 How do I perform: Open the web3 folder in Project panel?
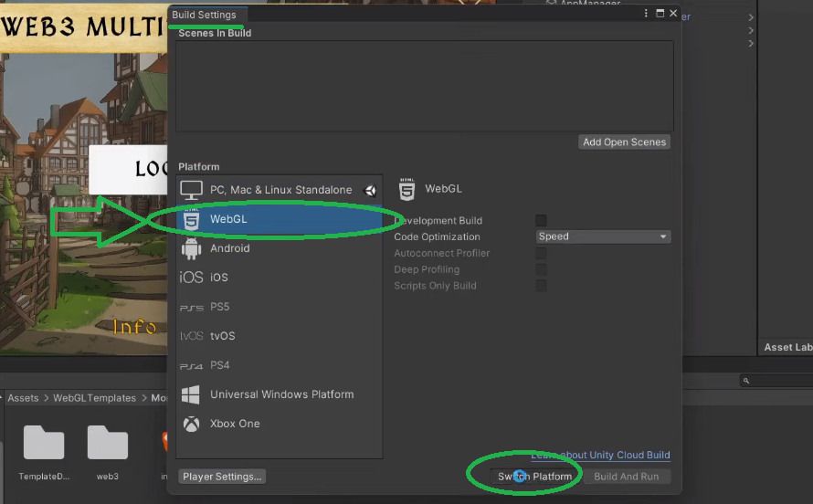(107, 443)
